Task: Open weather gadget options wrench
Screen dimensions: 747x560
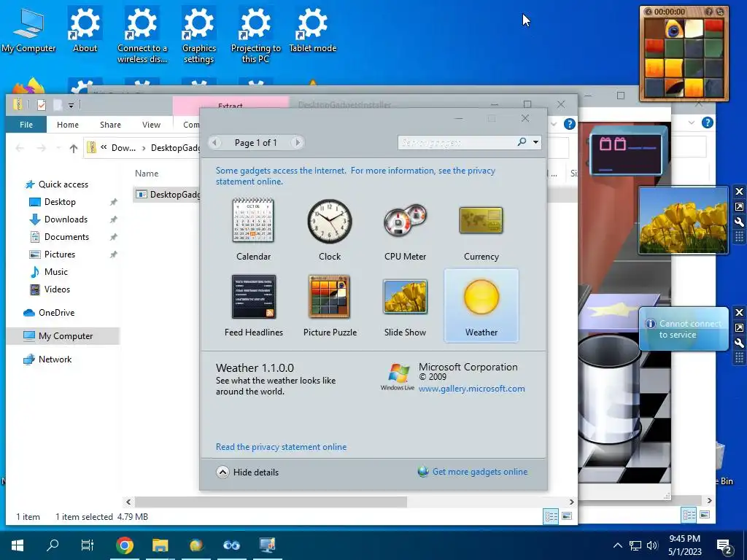Action: pos(739,343)
